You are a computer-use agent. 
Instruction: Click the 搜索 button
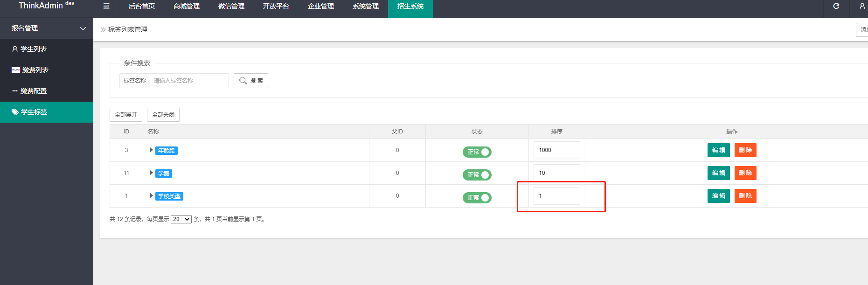click(251, 81)
